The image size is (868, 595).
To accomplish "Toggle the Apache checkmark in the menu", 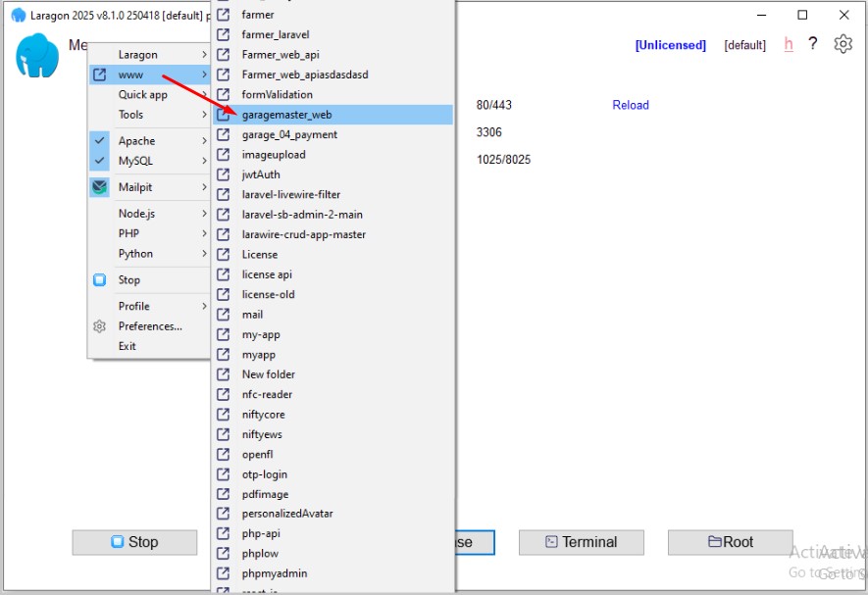I will point(100,140).
